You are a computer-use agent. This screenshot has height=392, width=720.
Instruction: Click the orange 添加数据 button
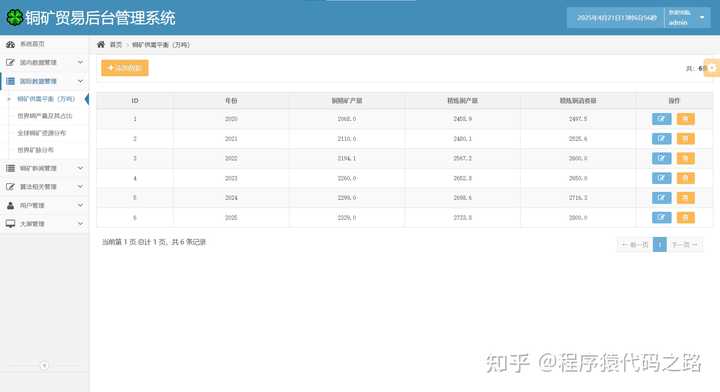(x=125, y=68)
